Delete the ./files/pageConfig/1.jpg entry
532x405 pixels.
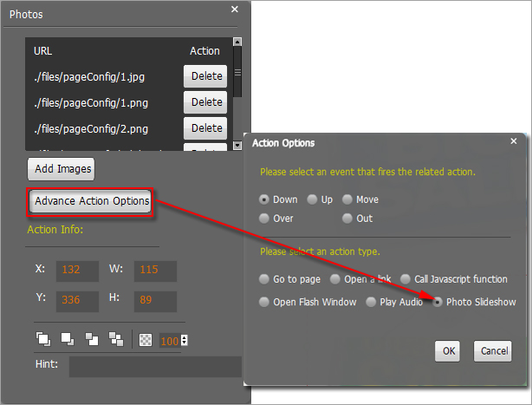click(x=206, y=76)
